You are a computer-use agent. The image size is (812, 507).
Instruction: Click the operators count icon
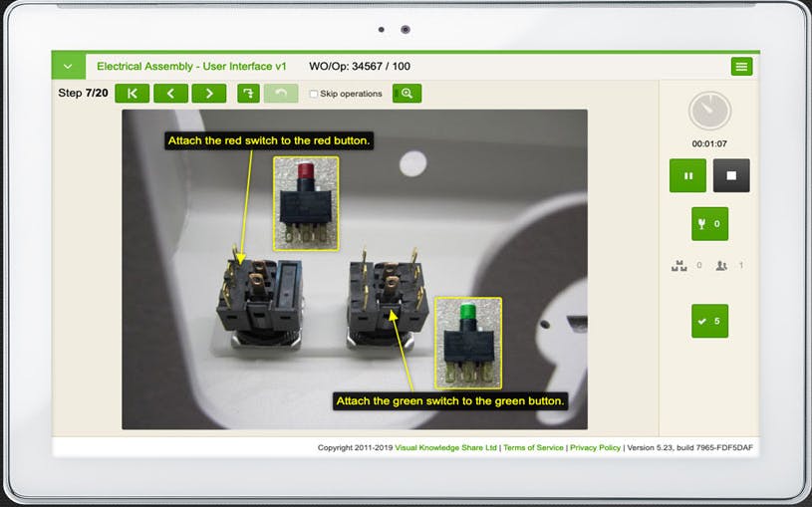click(721, 266)
